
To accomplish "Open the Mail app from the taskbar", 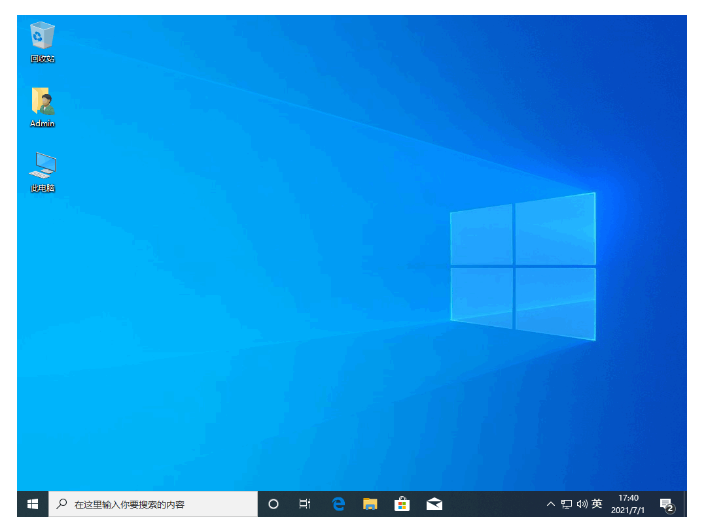I will (434, 504).
